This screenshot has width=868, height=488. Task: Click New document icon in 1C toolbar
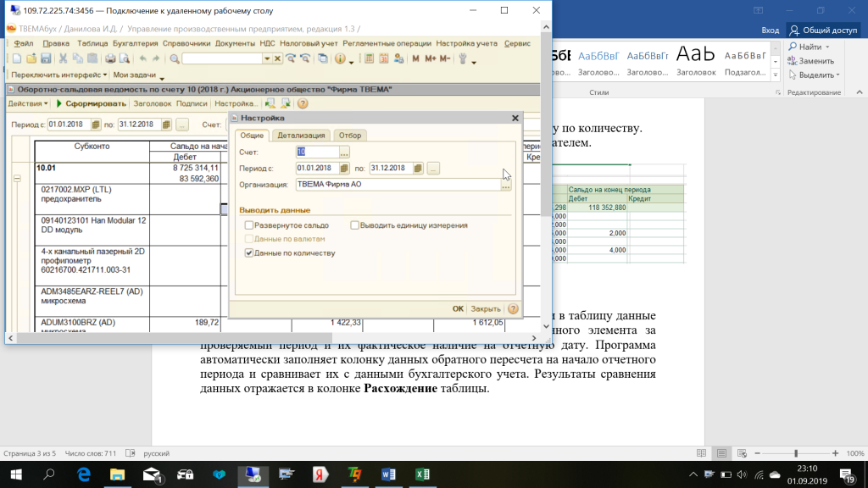click(17, 58)
